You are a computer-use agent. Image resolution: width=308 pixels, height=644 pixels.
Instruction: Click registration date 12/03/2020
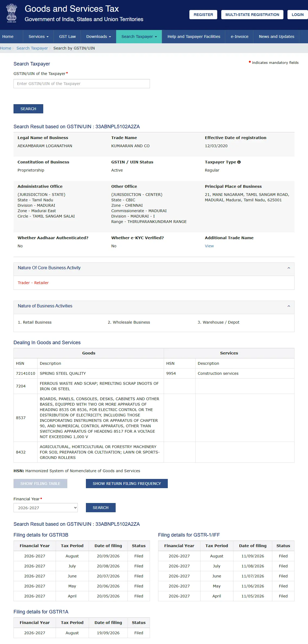[x=216, y=146]
